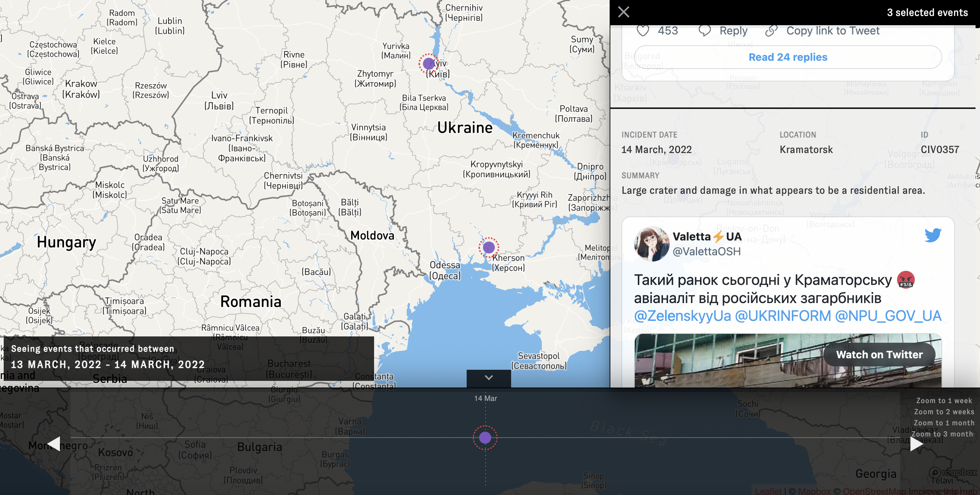
Task: Zoom to 1 month
Action: click(943, 423)
